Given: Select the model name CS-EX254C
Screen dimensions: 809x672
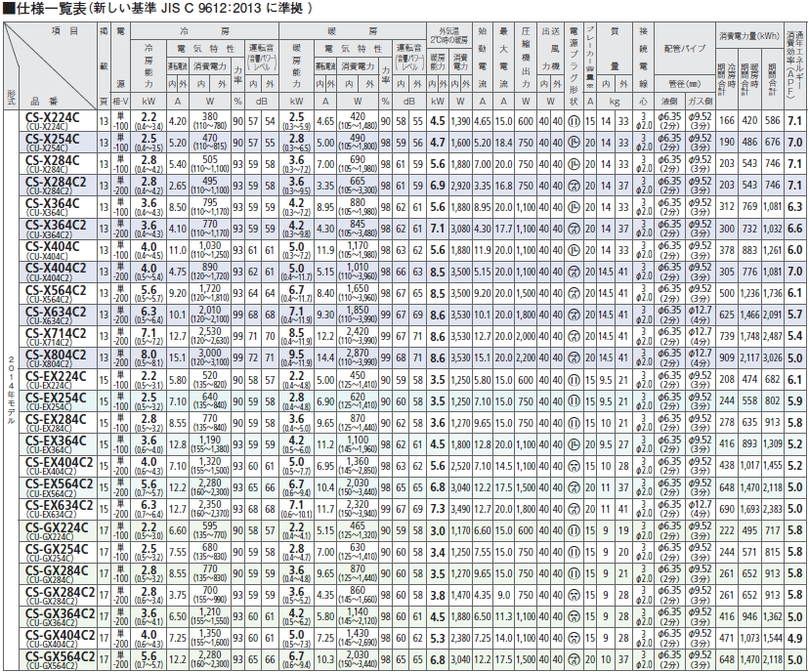Looking at the screenshot, I should click(x=57, y=399).
